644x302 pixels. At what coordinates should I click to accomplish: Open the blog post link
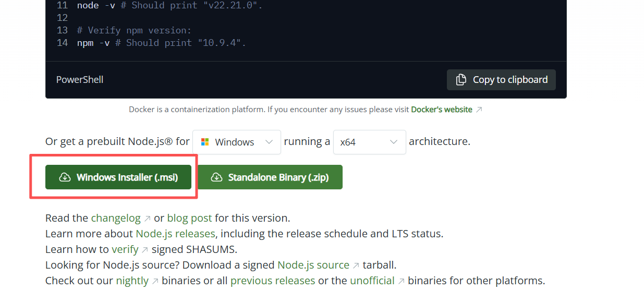(x=190, y=218)
